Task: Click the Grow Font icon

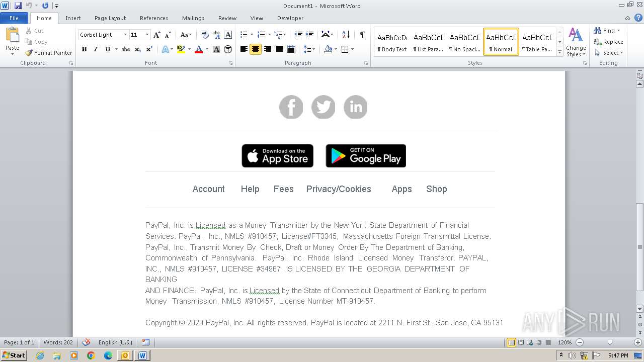Action: [x=157, y=35]
